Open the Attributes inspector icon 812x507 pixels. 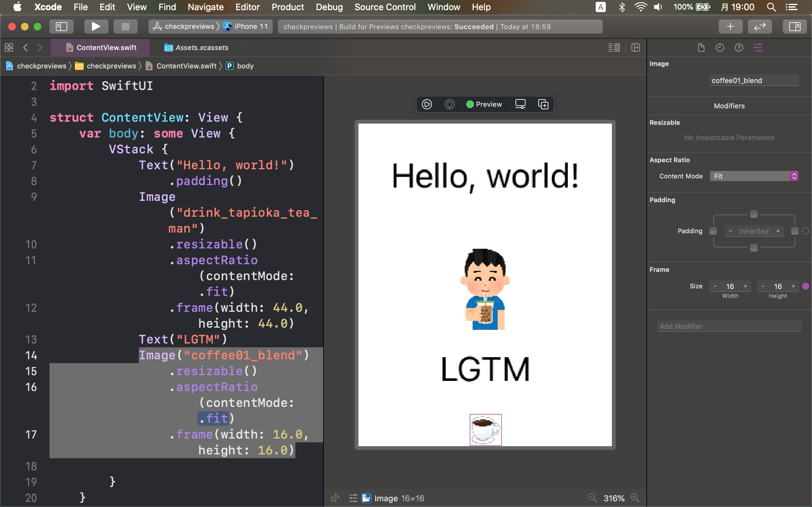758,48
